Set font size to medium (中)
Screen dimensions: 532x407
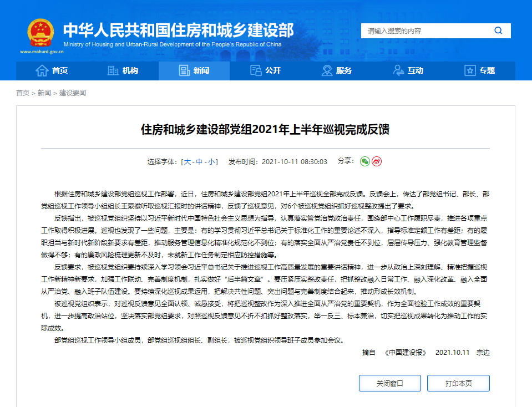[200, 162]
